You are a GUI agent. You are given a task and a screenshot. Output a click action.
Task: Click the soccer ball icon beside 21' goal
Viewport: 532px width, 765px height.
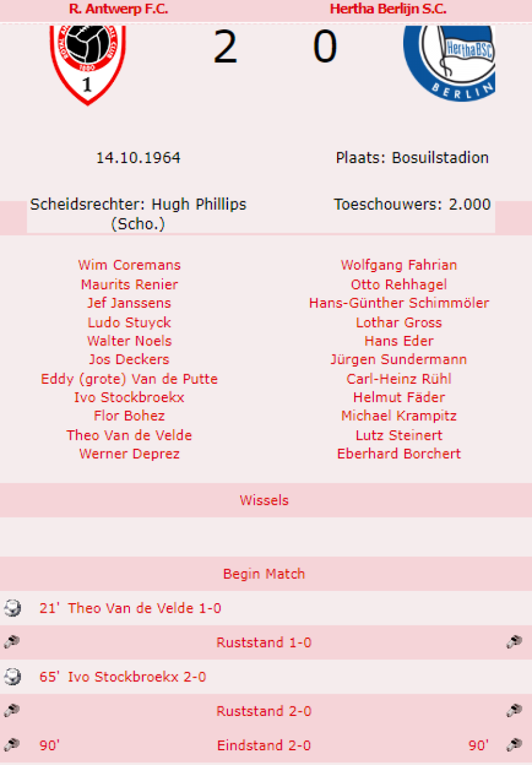(x=11, y=608)
